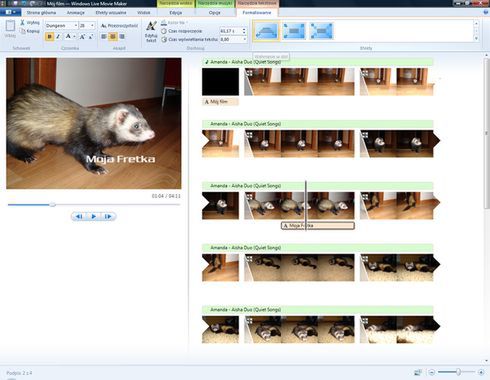The image size is (490, 380).
Task: Select the ferret clip under the playhead
Action: click(299, 206)
